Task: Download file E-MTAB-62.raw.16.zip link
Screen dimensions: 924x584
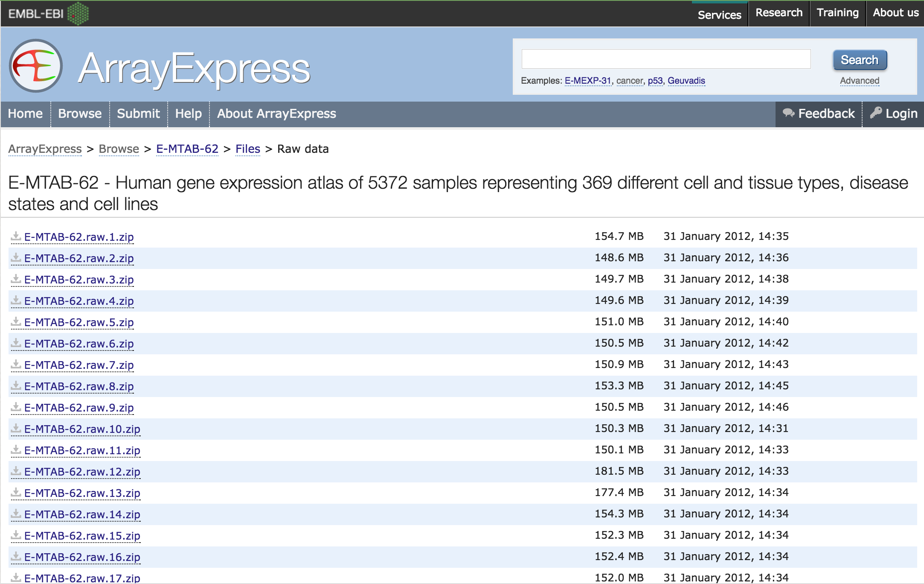Action: point(82,557)
